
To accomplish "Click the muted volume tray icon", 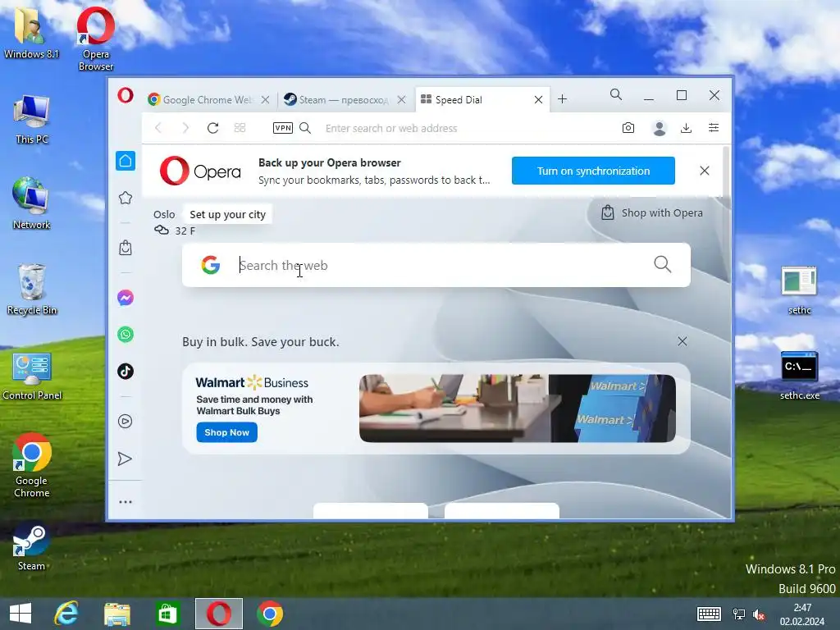I will click(759, 614).
